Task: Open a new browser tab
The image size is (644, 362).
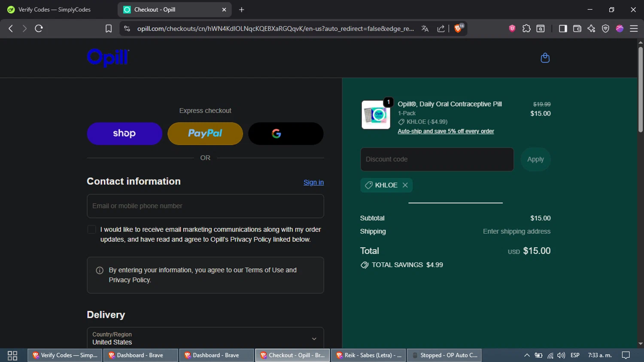Action: [241, 9]
